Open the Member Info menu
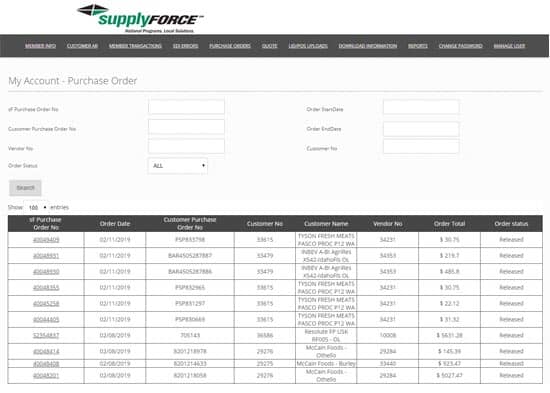This screenshot has width=550, height=393. [x=40, y=46]
